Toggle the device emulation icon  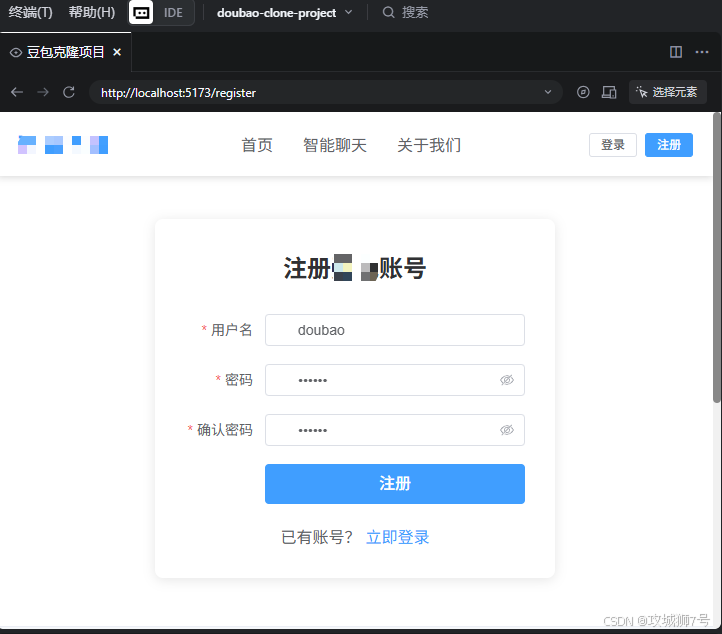pos(609,92)
